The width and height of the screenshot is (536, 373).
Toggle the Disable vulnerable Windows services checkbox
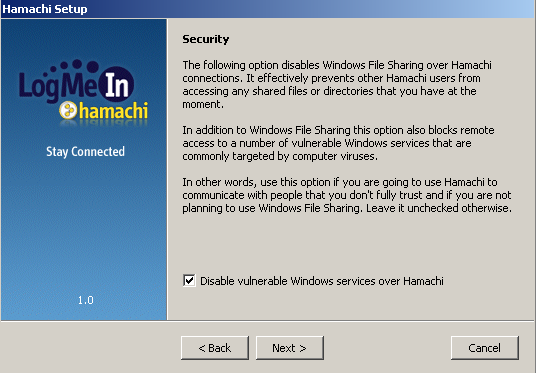point(189,281)
